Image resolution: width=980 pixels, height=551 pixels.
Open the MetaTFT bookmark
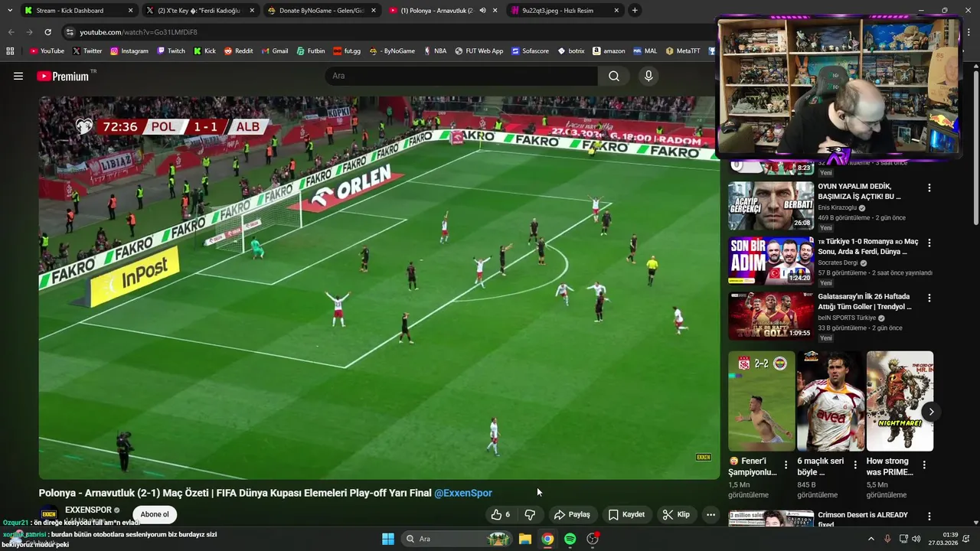[682, 51]
